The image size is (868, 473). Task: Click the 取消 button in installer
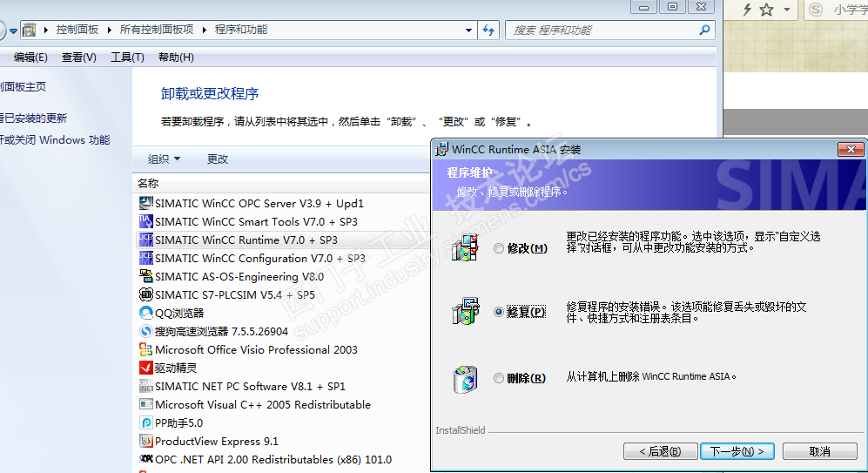819,451
